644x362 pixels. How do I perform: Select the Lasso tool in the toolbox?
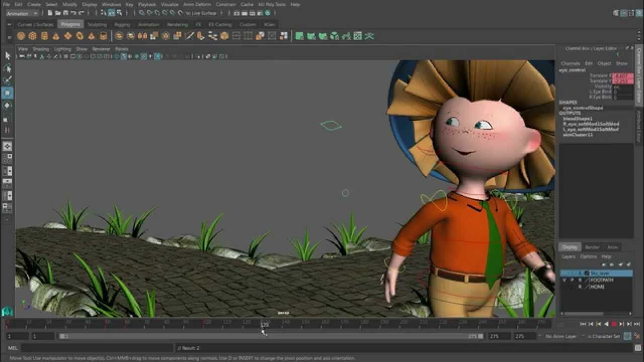click(x=8, y=68)
